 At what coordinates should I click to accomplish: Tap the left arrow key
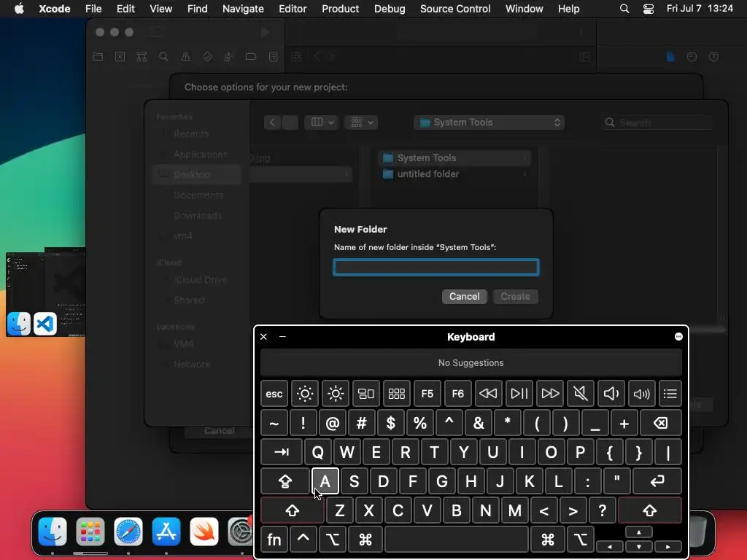(610, 547)
